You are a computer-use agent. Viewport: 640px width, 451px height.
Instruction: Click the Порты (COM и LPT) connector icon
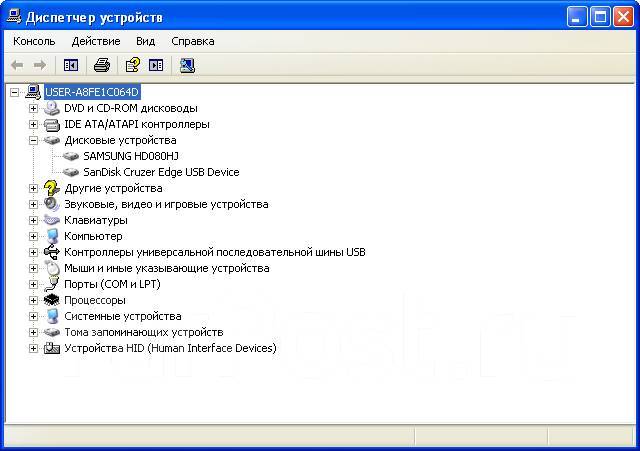[52, 284]
